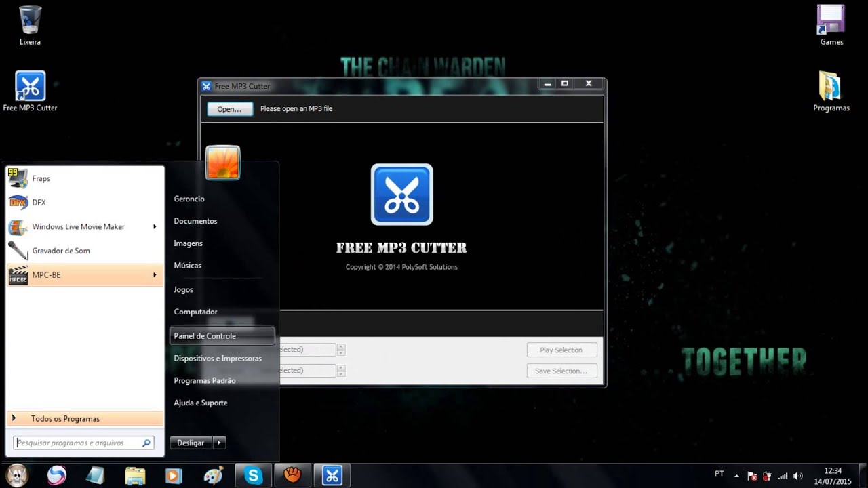The image size is (868, 488).
Task: Switch to Free MP3 Cutter taskbar button
Action: [x=332, y=475]
